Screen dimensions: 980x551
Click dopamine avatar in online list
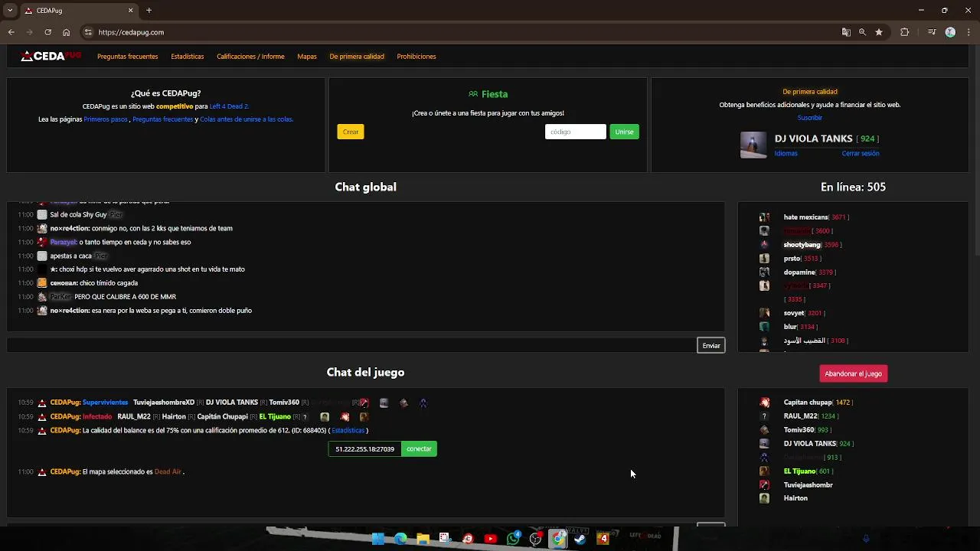pyautogui.click(x=764, y=272)
